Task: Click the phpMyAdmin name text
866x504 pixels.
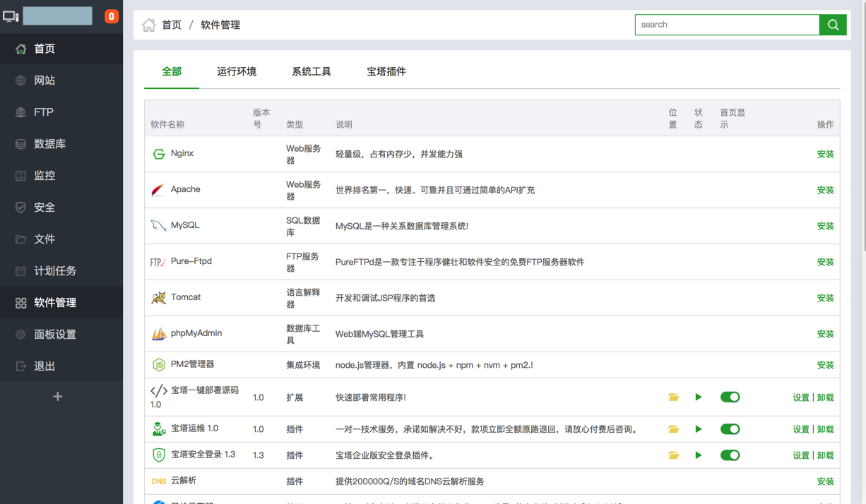Action: click(196, 333)
